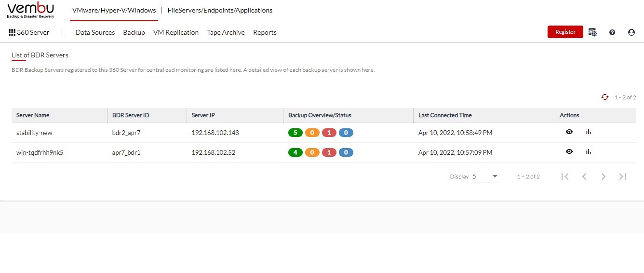The width and height of the screenshot is (644, 273).
Task: Open the server settings list icon
Action: pyautogui.click(x=593, y=32)
